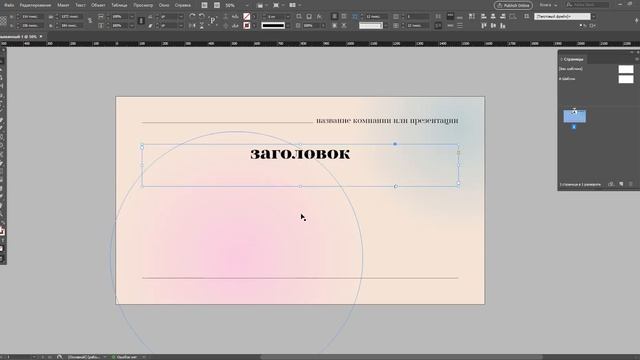640x360 pixels.
Task: Open the Просмотр menu
Action: (x=143, y=5)
